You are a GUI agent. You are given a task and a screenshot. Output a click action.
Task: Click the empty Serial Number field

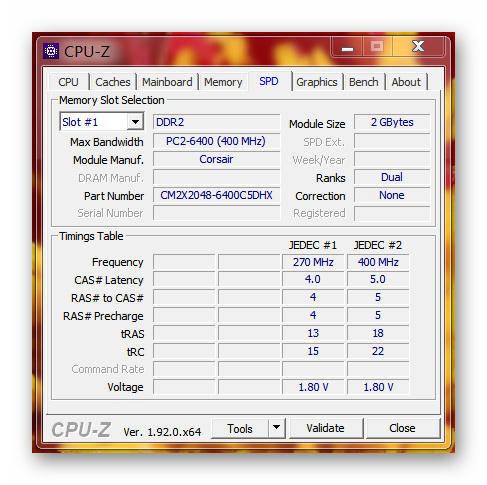coord(217,213)
